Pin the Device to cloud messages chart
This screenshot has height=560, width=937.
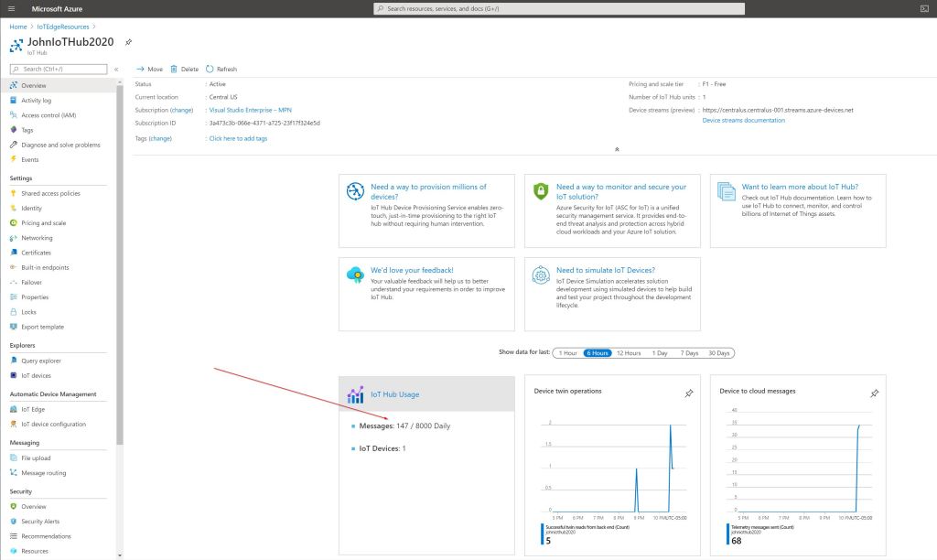click(x=874, y=393)
